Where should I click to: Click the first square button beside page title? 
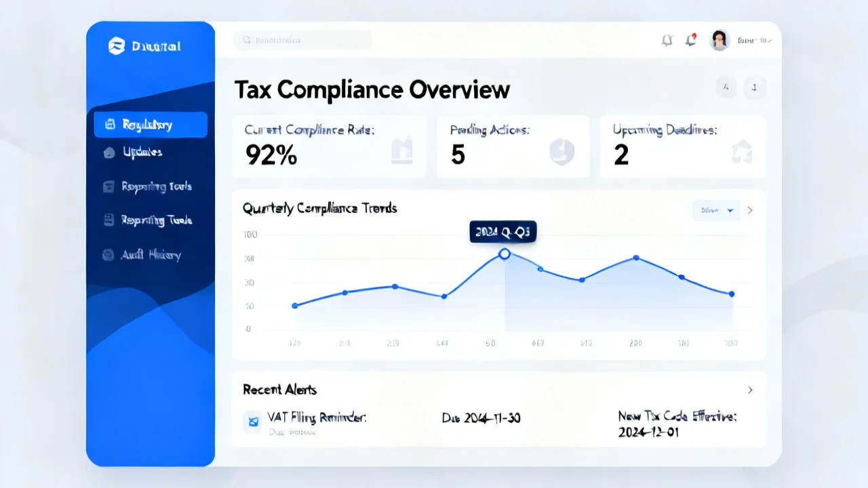coord(726,87)
